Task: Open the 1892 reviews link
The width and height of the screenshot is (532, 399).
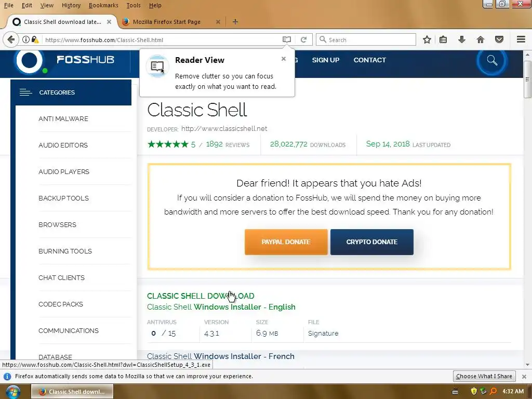Action: click(x=228, y=144)
